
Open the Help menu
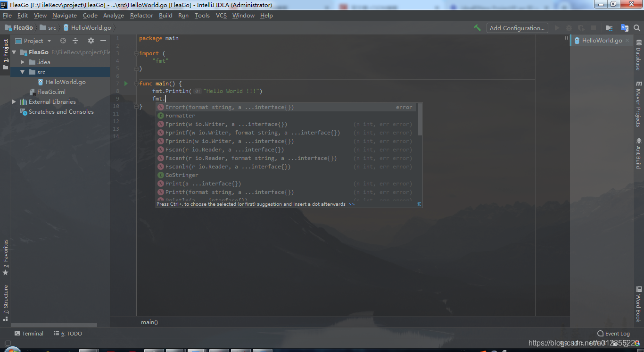[x=266, y=16]
